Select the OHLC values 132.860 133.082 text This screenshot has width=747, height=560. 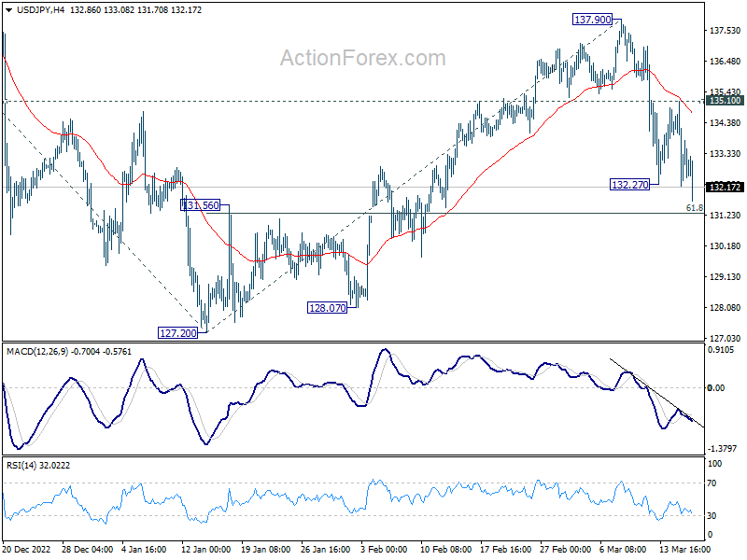[102, 10]
